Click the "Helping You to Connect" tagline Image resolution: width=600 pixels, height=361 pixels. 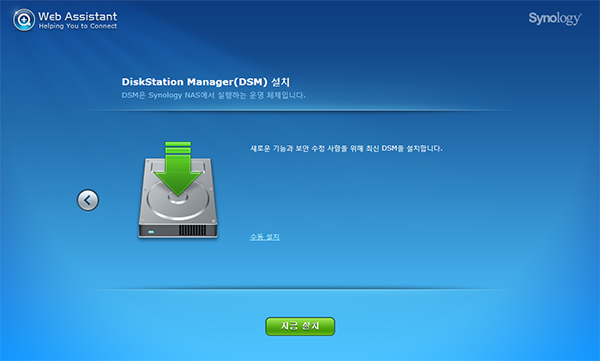(78, 26)
